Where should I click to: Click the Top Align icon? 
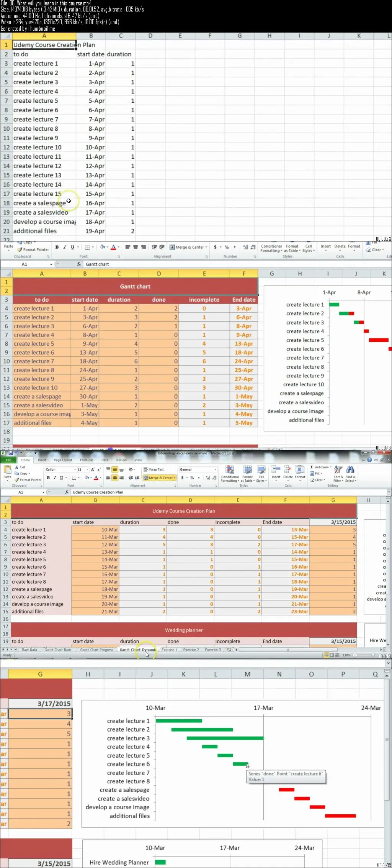pyautogui.click(x=108, y=469)
